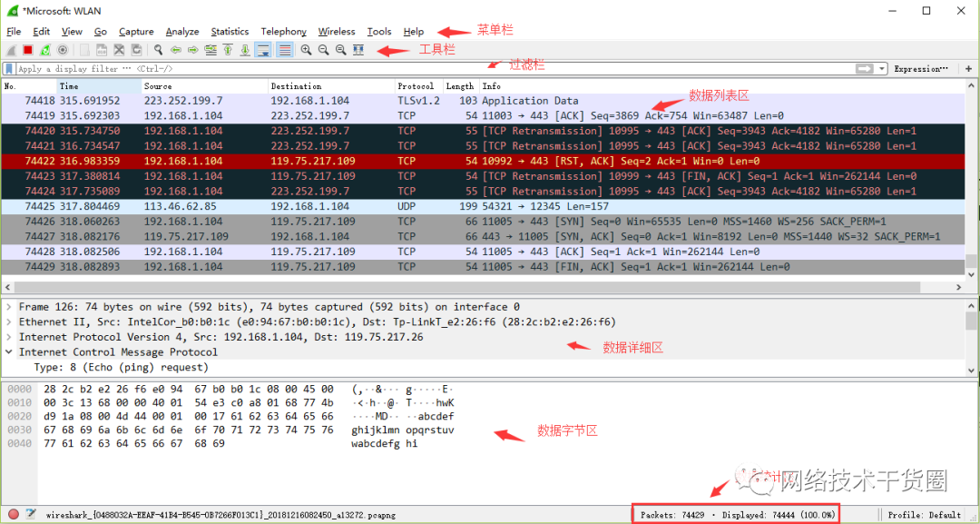Open the Expert Information icon in the status bar

pos(11,513)
